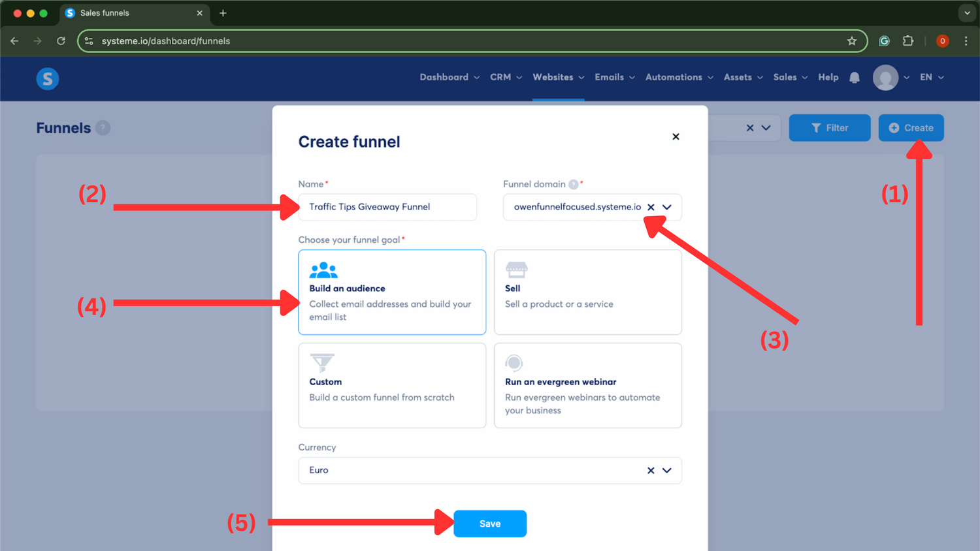Expand the background filter dropdown chevron
980x551 pixels.
coord(766,128)
